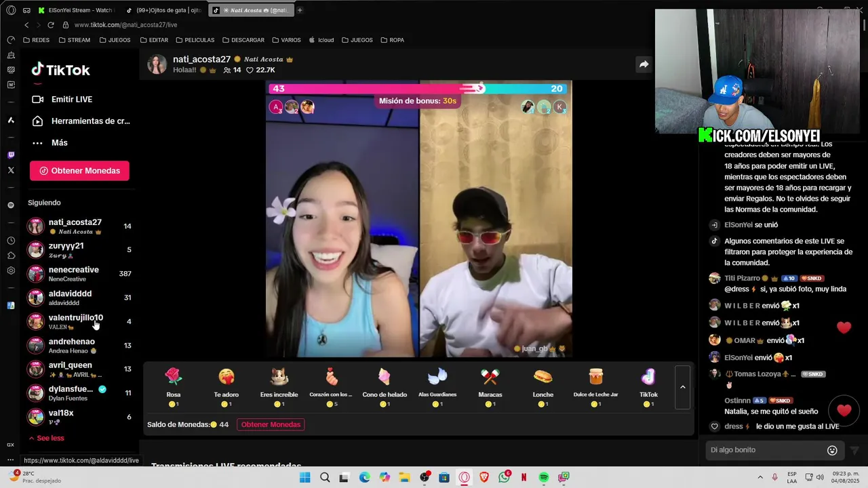Select the Nati Acosta TikTok tab

point(250,10)
